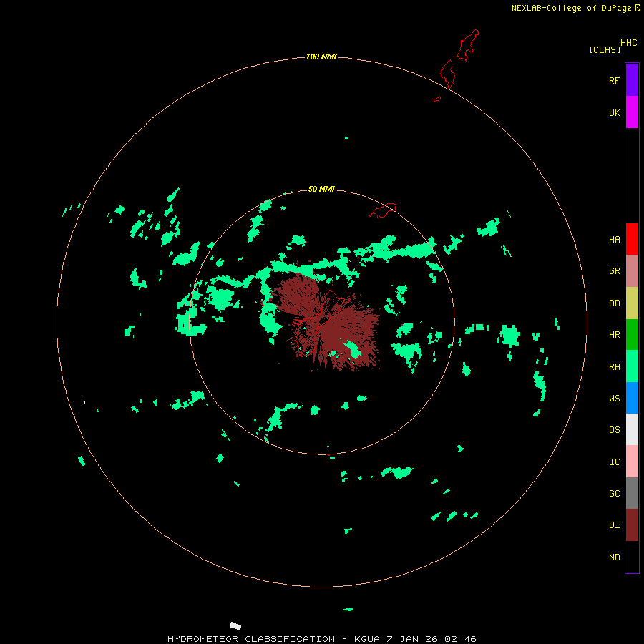Click the [CLAS] unit label
The height and width of the screenshot is (644, 644).
pyautogui.click(x=605, y=49)
